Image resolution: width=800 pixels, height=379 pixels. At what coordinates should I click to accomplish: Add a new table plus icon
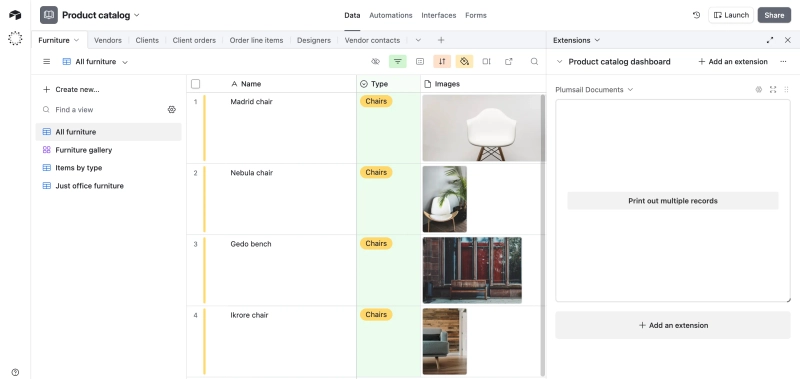[x=441, y=40]
